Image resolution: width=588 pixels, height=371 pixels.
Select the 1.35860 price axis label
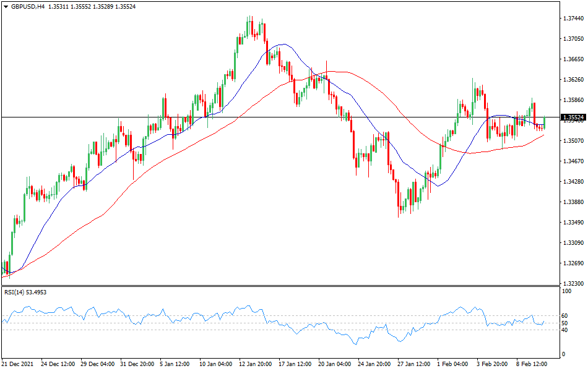click(571, 100)
